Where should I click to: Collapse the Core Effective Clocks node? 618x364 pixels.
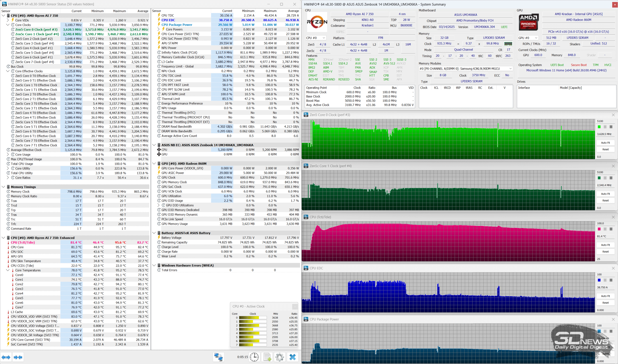[8, 71]
